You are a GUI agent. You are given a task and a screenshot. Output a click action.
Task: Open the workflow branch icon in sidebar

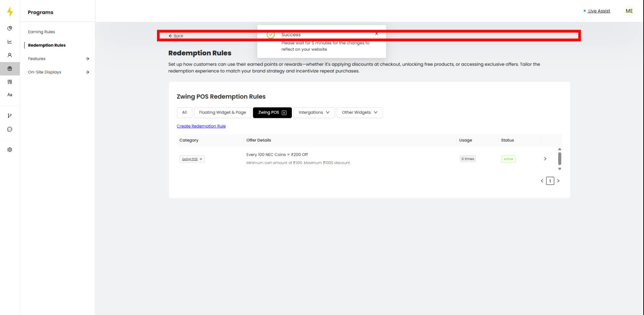10,116
